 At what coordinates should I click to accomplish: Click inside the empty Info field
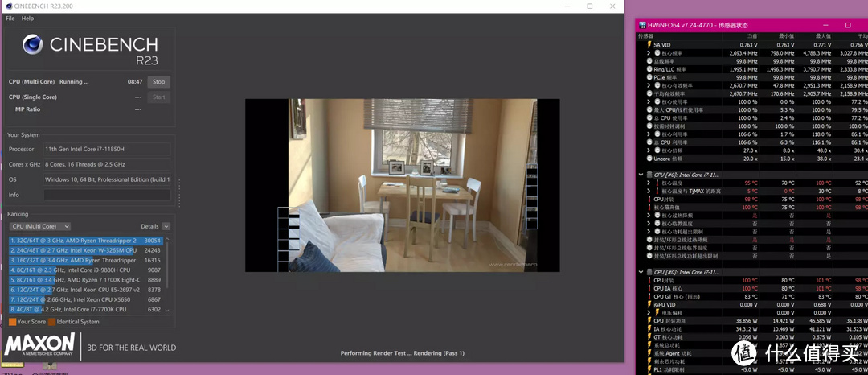107,195
